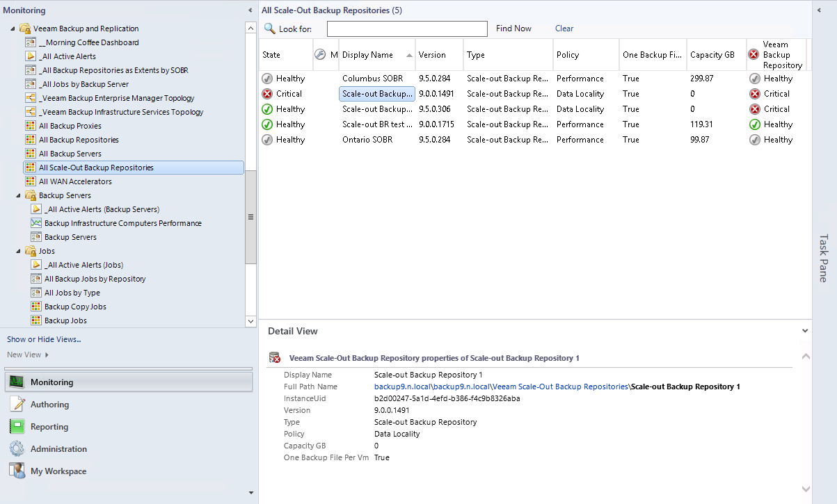Click the Authoring workspace pencil icon
The width and height of the screenshot is (837, 504).
[x=17, y=404]
